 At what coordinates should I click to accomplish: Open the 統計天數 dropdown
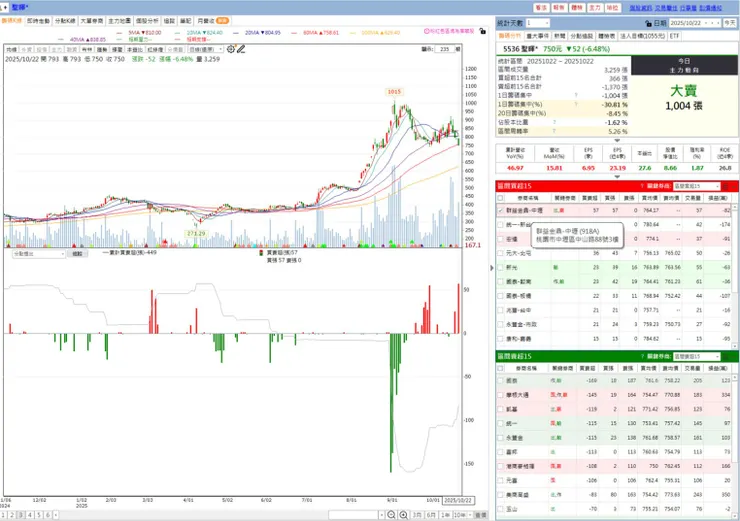(x=538, y=23)
